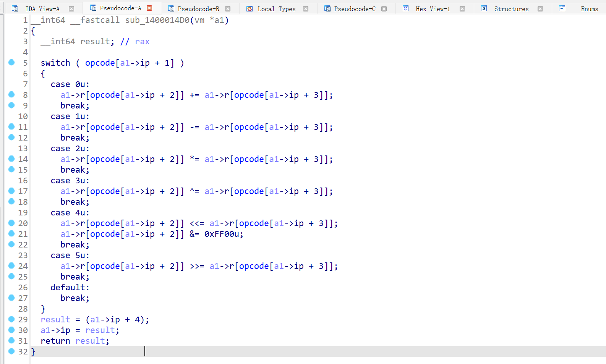This screenshot has height=364, width=606.
Task: Toggle breakpoint dot on line 11
Action: (11, 126)
